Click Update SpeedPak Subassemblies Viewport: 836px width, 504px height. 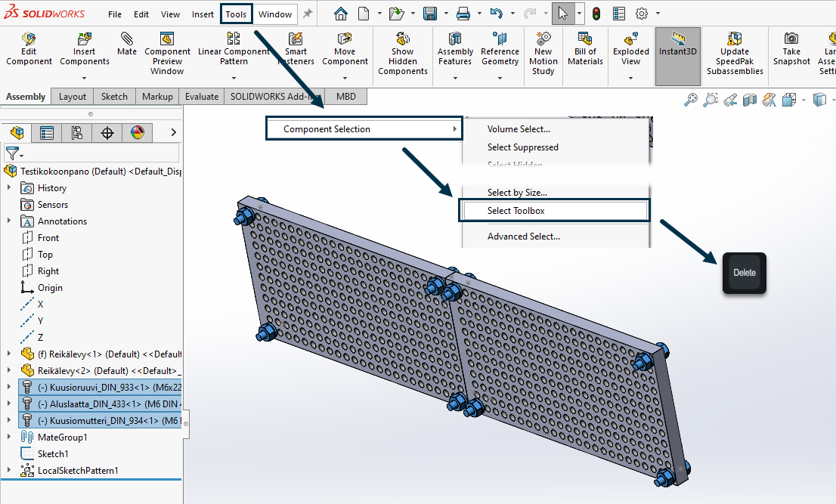(735, 54)
